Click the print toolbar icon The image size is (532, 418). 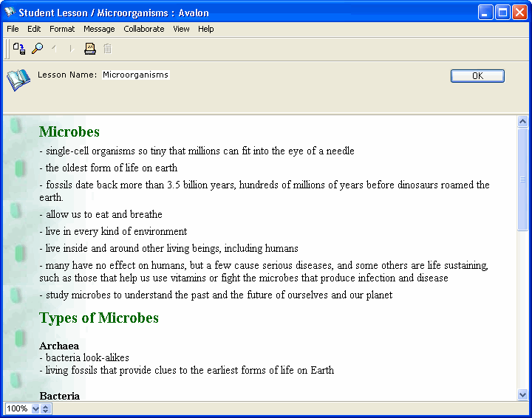point(90,49)
